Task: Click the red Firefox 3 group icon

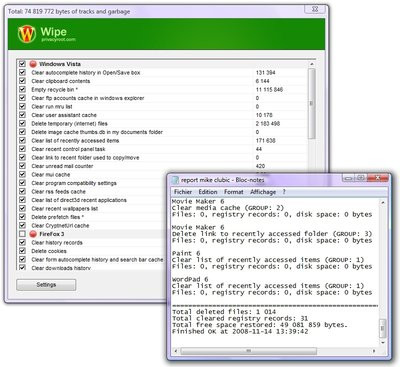Action: coord(33,234)
